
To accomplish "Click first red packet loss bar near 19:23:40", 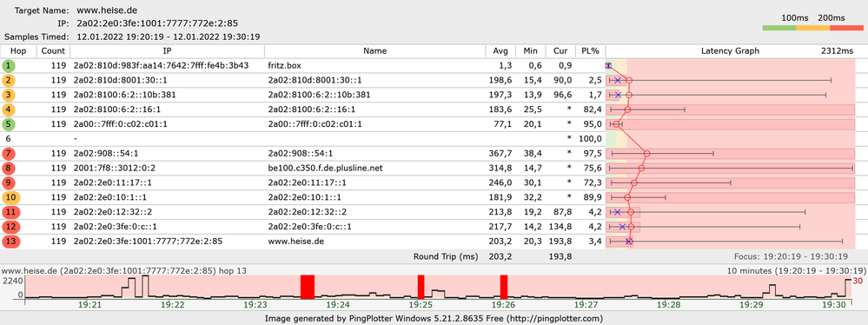I will tap(308, 287).
